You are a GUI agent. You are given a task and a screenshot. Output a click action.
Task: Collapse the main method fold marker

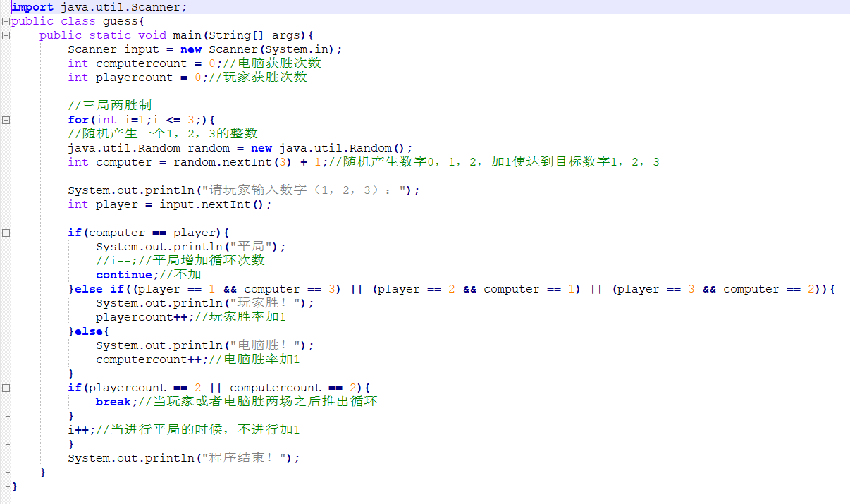[x=6, y=35]
